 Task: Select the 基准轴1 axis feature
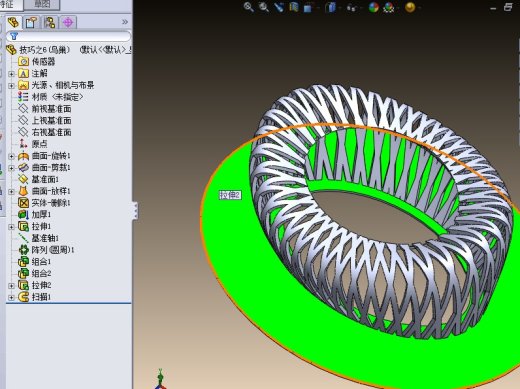pos(45,238)
